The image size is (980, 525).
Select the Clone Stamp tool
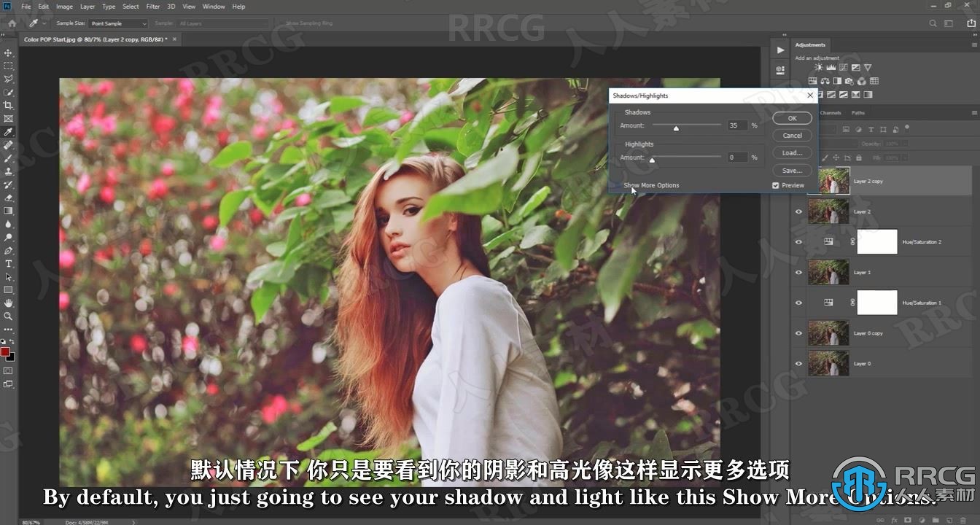[x=9, y=171]
